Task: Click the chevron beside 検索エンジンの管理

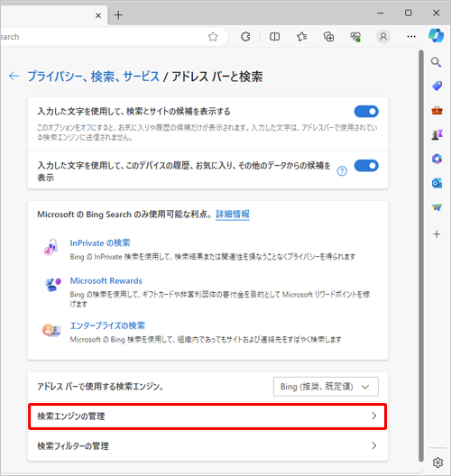Action: click(x=374, y=416)
